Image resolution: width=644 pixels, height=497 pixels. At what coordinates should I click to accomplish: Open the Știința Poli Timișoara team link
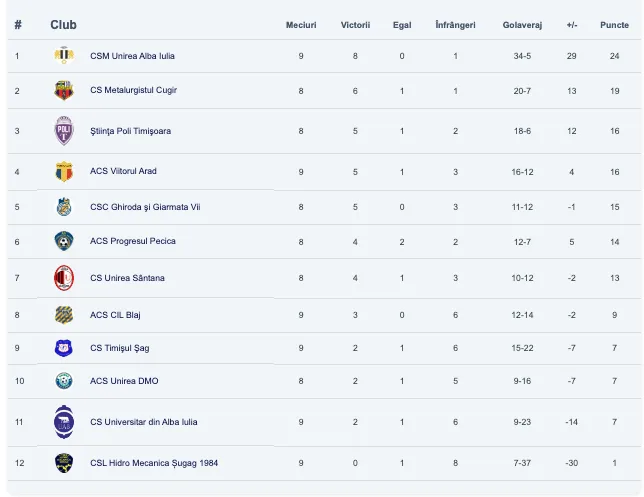[x=130, y=131]
